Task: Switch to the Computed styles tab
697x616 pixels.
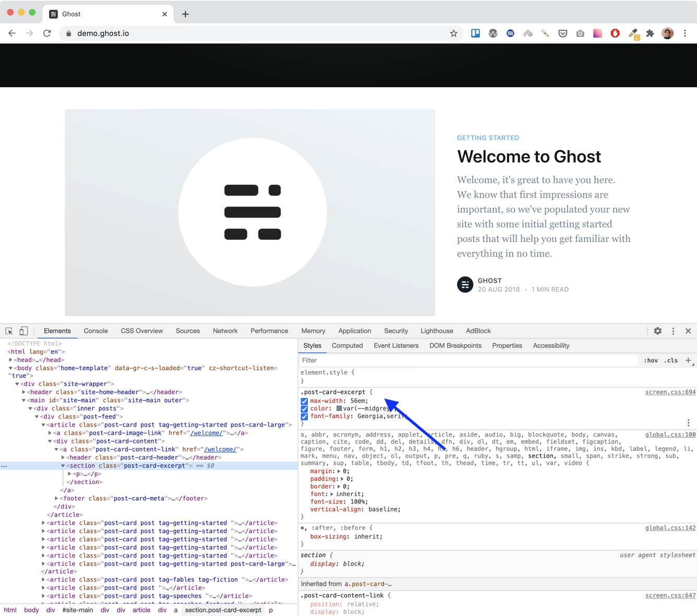Action: tap(347, 346)
